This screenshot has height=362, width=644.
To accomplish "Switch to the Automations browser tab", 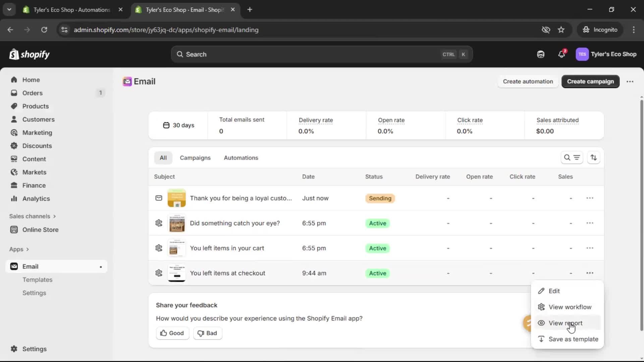I will click(x=71, y=10).
